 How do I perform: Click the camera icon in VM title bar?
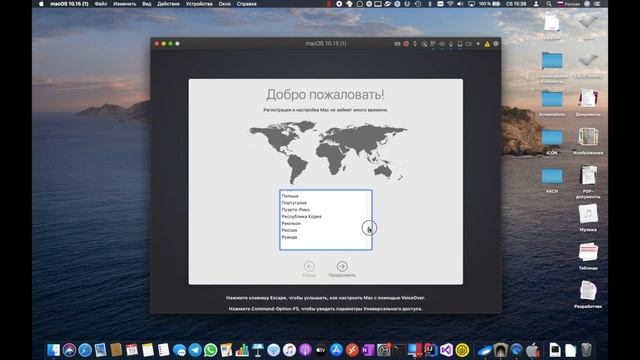[469, 44]
